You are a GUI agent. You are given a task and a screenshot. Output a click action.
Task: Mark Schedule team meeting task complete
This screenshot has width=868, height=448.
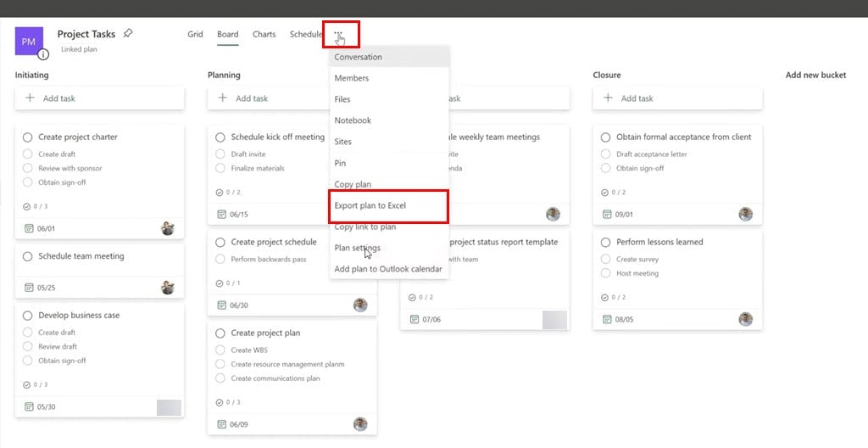click(28, 256)
